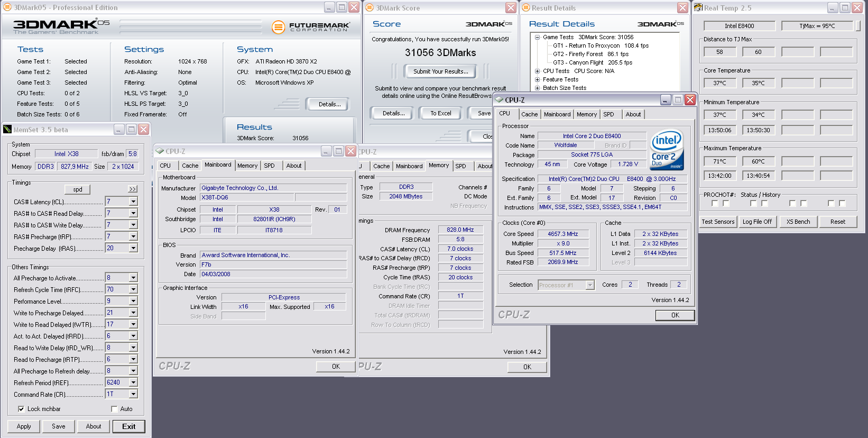Collapse the Game Tests tree node

pos(537,37)
